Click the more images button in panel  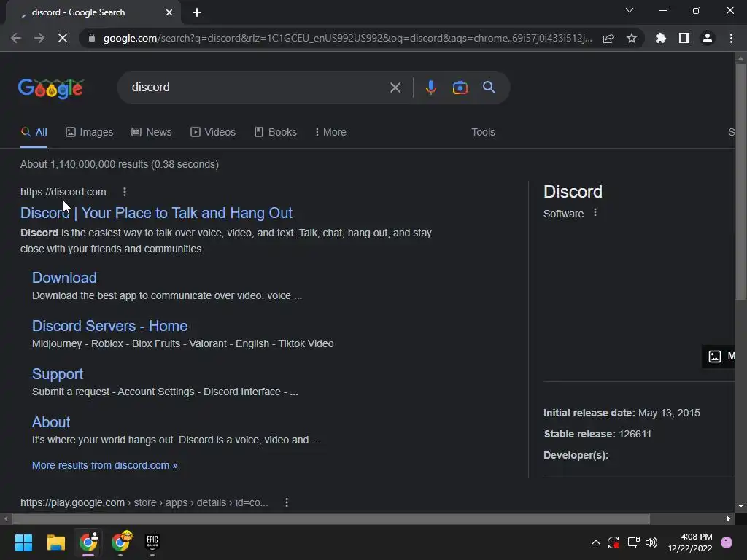tap(719, 356)
